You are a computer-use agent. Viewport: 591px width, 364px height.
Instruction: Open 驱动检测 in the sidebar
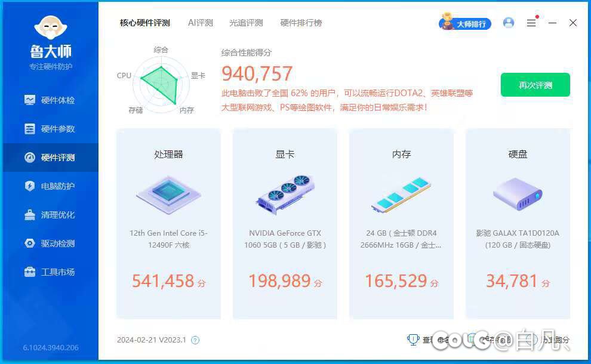[x=51, y=243]
